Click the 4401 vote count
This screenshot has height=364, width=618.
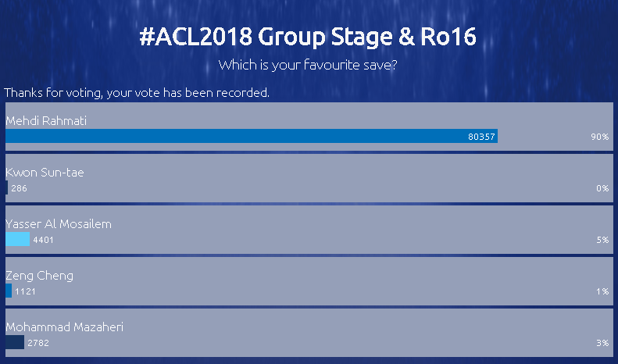(43, 240)
